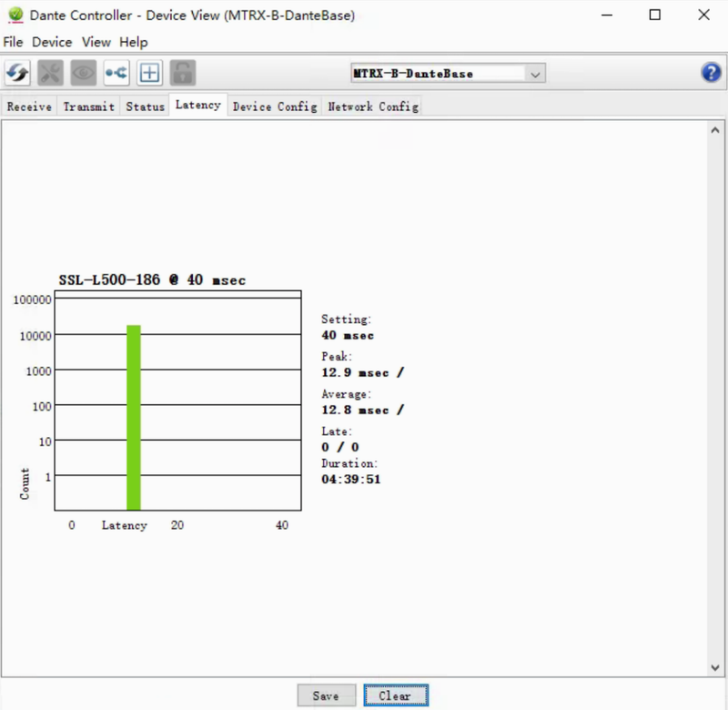Click the Late count 0 / 0
The width and height of the screenshot is (728, 710).
[x=340, y=447]
